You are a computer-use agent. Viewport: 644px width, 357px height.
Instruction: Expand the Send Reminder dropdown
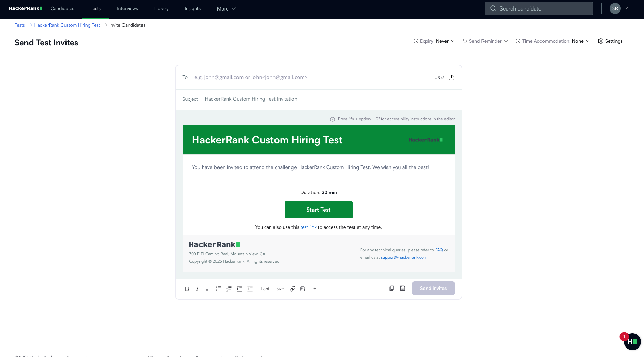pyautogui.click(x=485, y=41)
